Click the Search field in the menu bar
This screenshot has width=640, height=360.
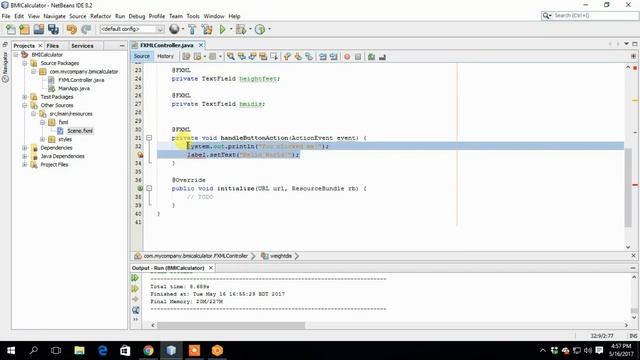coord(590,16)
